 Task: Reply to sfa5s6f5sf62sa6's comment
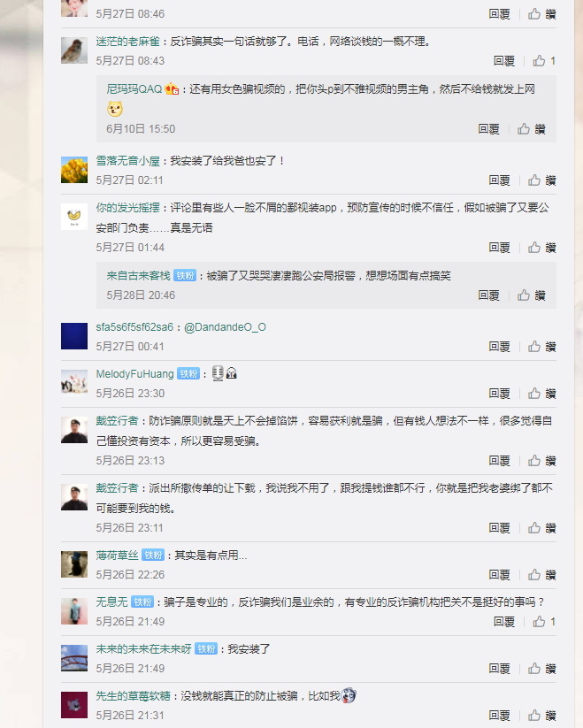[x=500, y=347]
